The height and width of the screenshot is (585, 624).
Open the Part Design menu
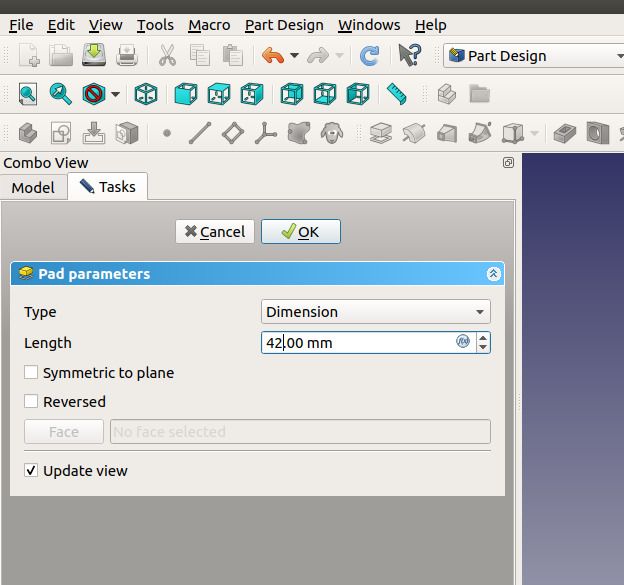284,25
